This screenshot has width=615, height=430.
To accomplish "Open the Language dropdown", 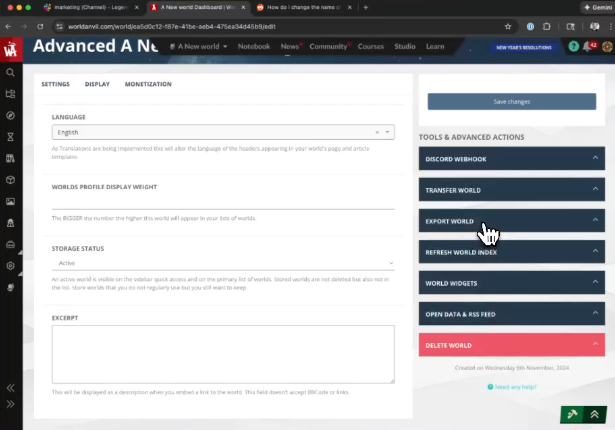I will point(223,132).
